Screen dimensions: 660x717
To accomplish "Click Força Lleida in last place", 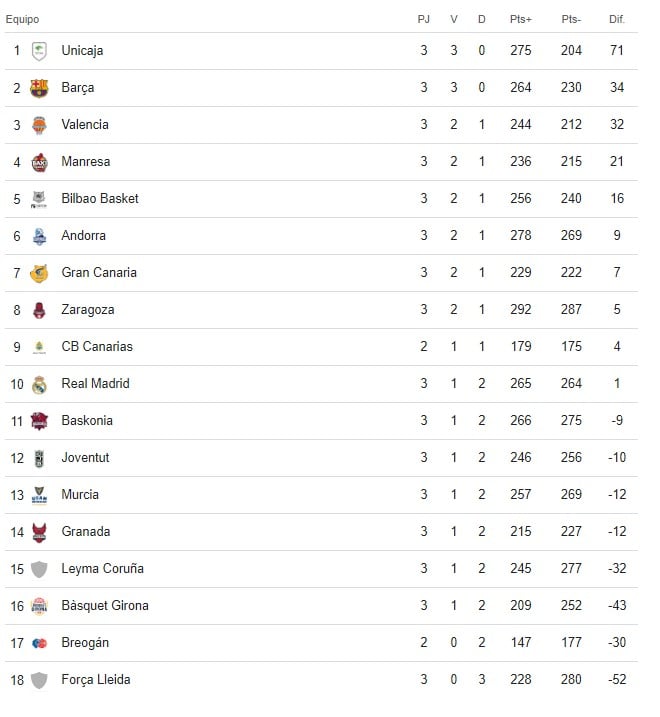I will [x=96, y=680].
